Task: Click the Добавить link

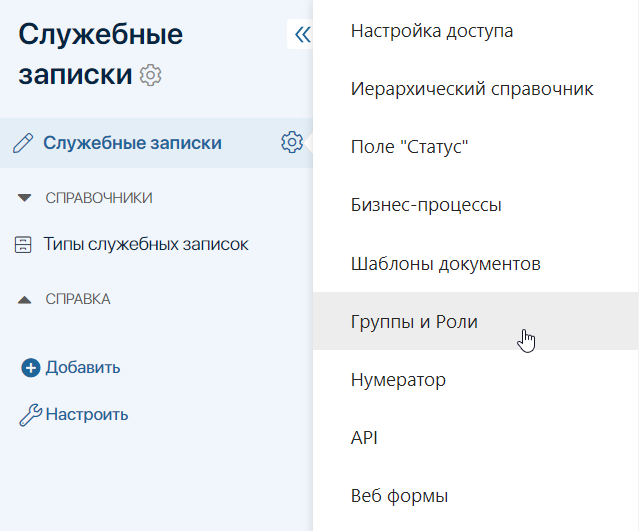Action: tap(83, 368)
